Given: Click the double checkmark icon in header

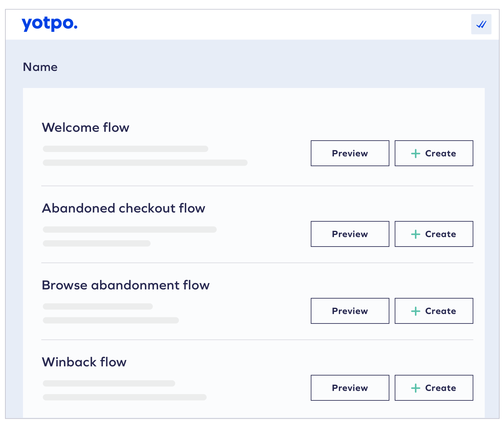Looking at the screenshot, I should (x=481, y=24).
